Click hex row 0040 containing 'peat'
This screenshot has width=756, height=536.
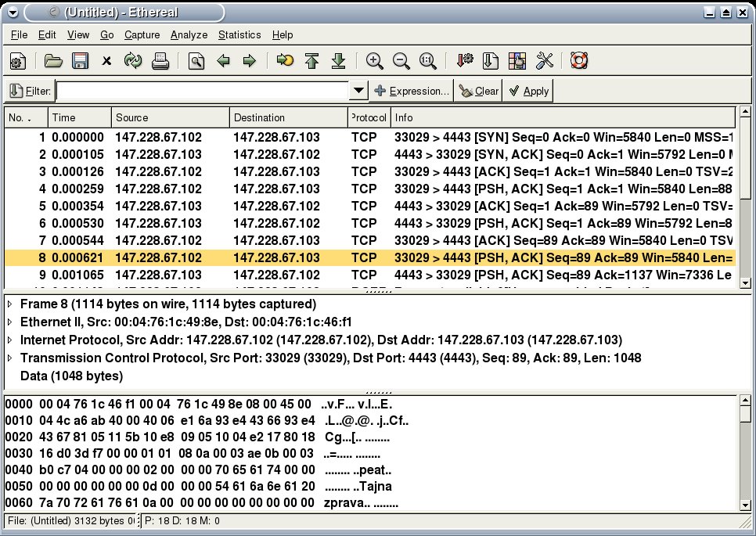pos(198,470)
